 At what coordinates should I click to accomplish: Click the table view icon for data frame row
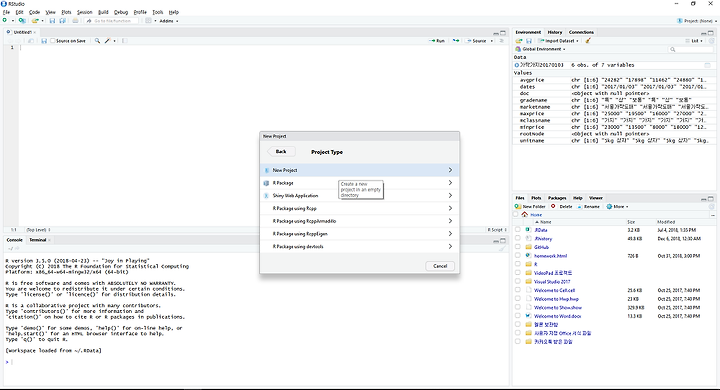(x=708, y=65)
